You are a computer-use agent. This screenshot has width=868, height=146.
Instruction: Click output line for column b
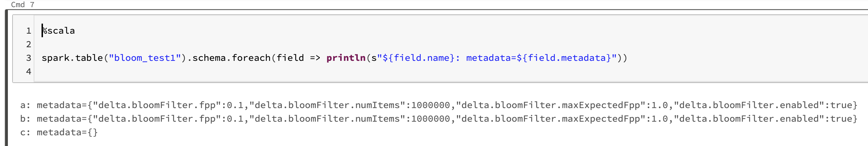(x=439, y=119)
